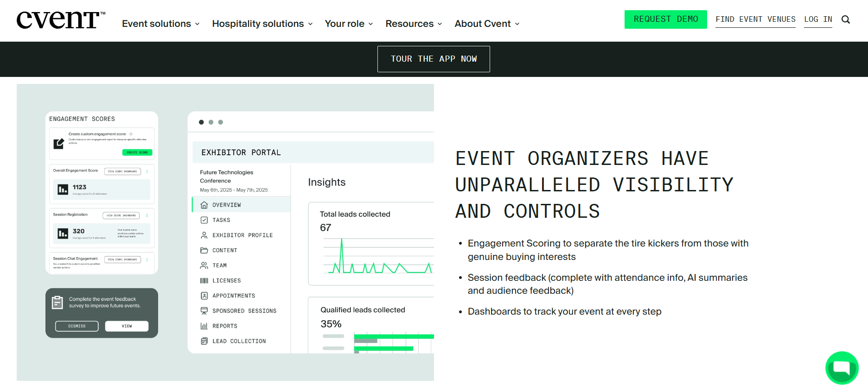Click the Engagement Scores panel title
The width and height of the screenshot is (868, 392).
coord(82,119)
